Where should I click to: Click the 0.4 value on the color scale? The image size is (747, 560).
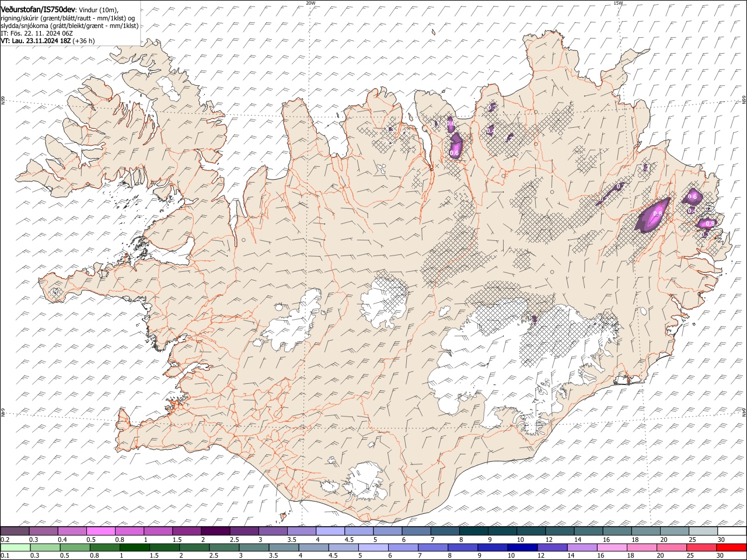(62, 540)
